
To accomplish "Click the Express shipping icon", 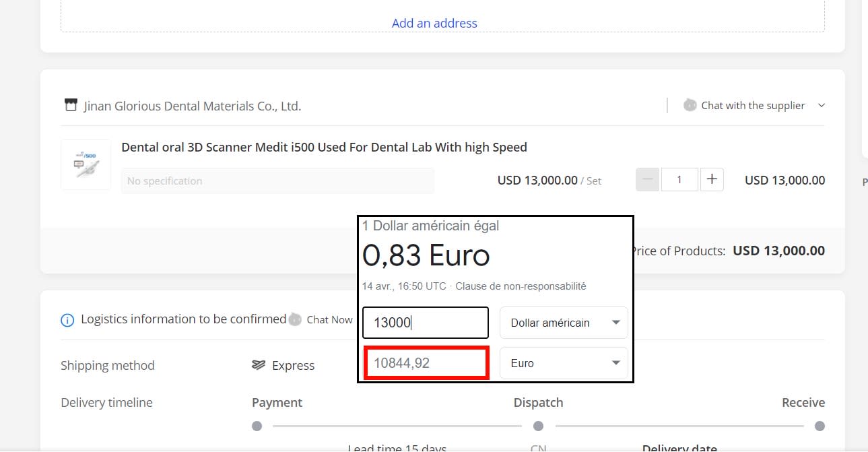I will [259, 365].
